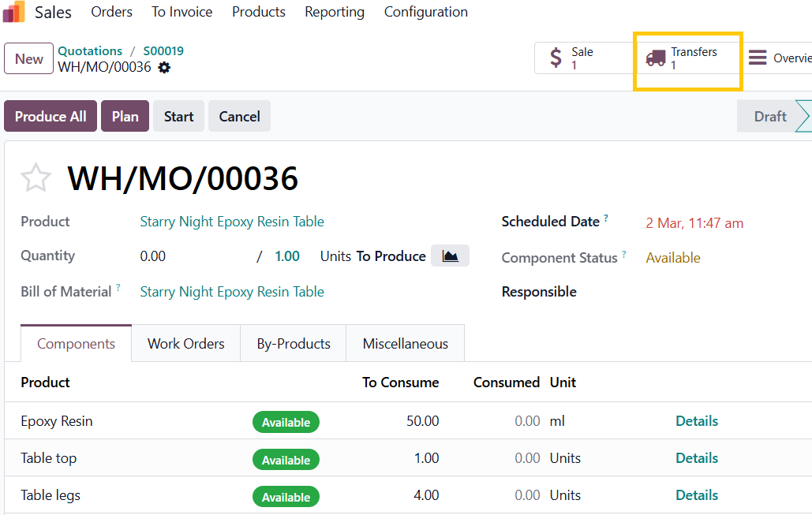Switch to the By-Products tab
The image size is (812, 515).
(293, 344)
